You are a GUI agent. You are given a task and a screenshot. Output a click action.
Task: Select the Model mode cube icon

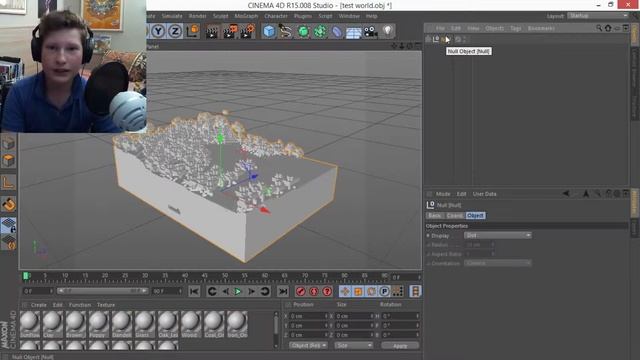tap(8, 160)
